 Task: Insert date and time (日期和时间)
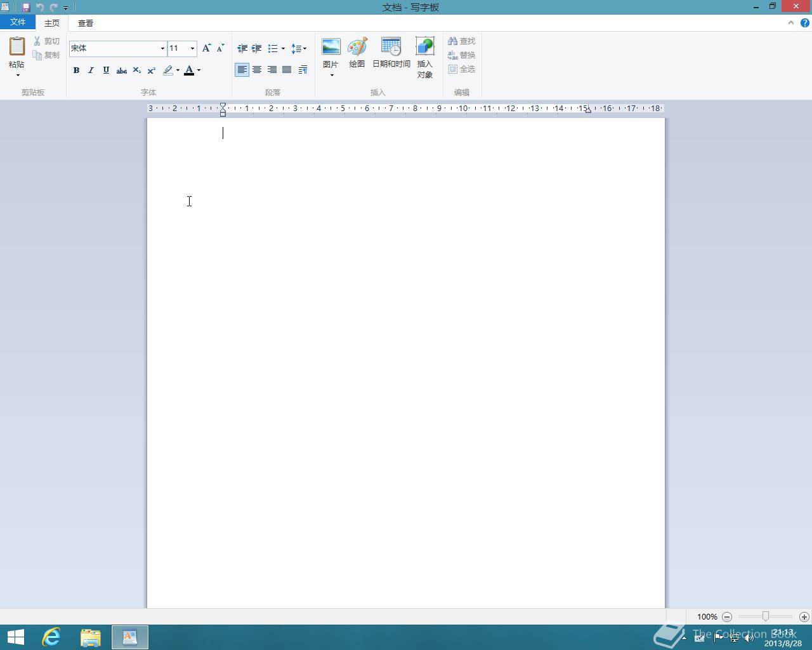click(x=391, y=53)
